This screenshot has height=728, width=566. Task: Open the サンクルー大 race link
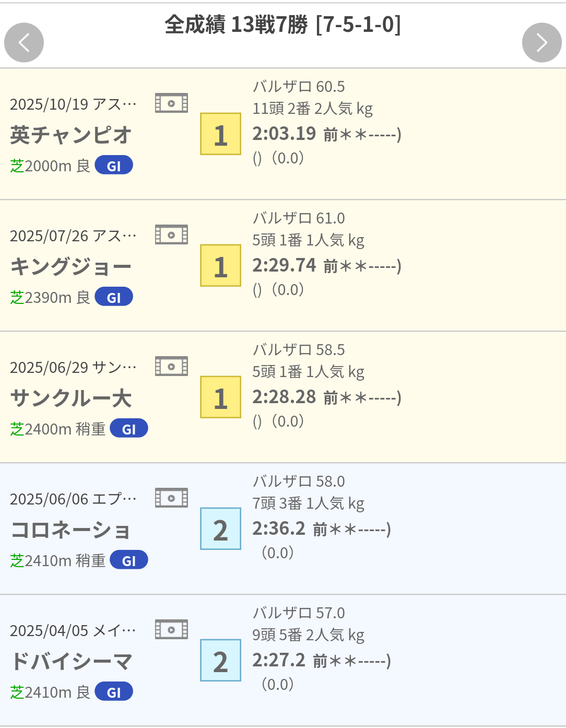coord(71,398)
